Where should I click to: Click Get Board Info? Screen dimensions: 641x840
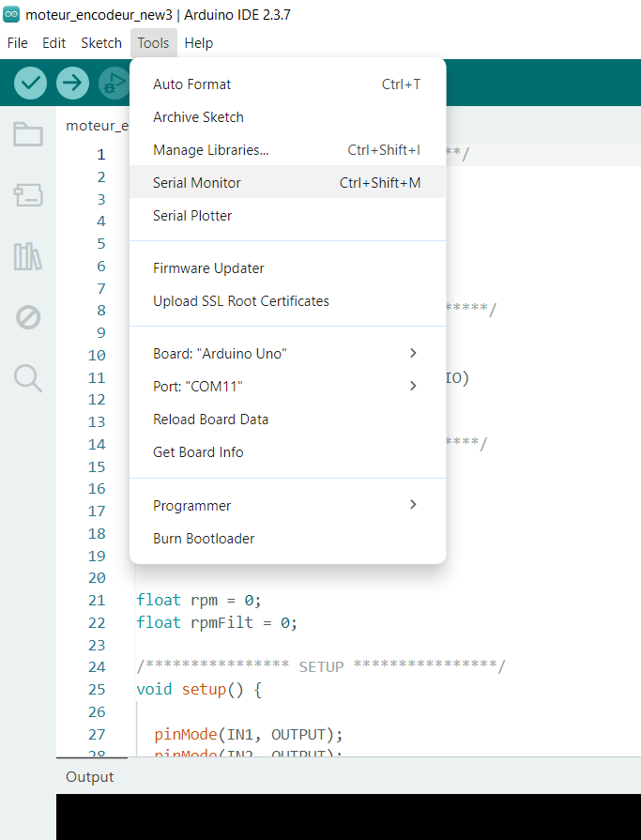pyautogui.click(x=287, y=451)
